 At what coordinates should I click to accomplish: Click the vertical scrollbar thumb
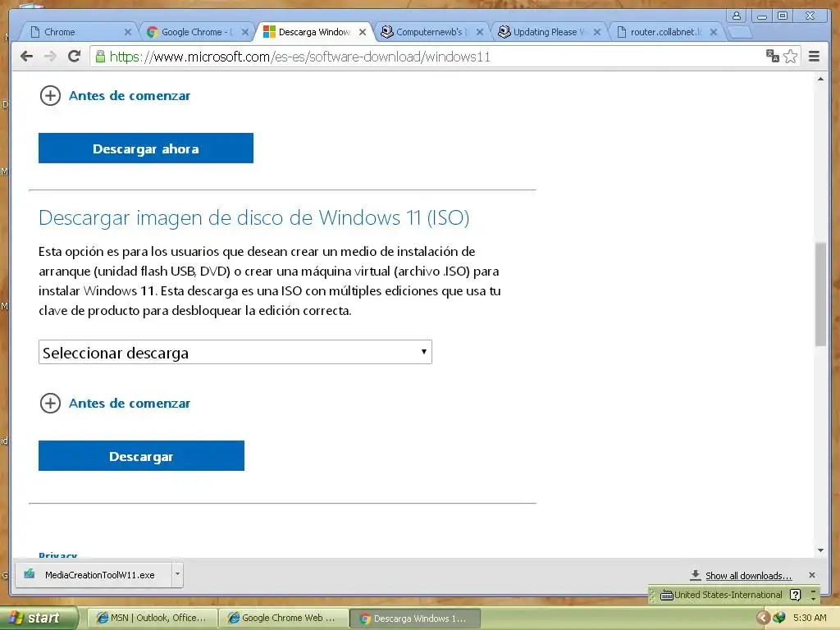click(820, 294)
